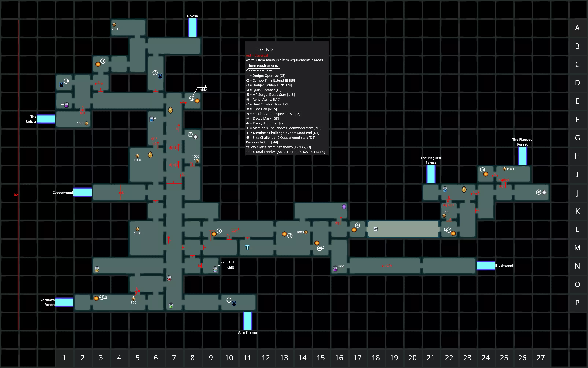The image size is (588, 368).
Task: Click the vid2 reference video label
Action: (203, 90)
